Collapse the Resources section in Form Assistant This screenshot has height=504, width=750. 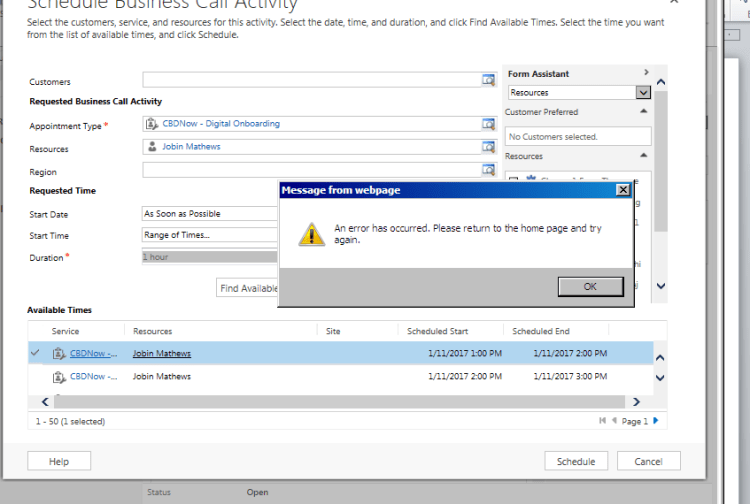643,156
